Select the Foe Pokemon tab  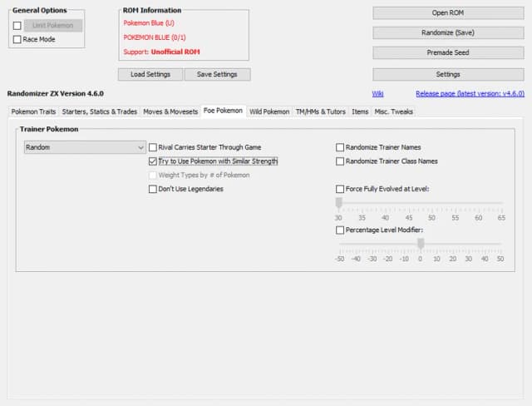[x=223, y=111]
